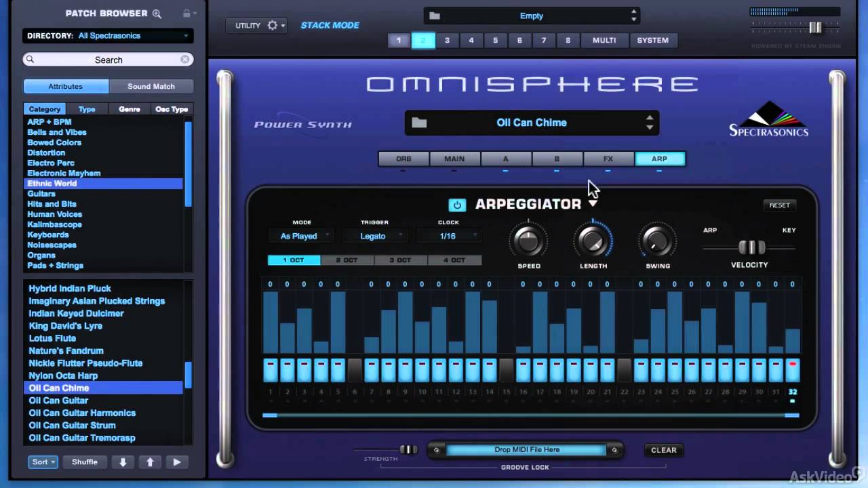Screen dimensions: 868x488
Task: Open the Sort dropdown
Action: [x=43, y=462]
